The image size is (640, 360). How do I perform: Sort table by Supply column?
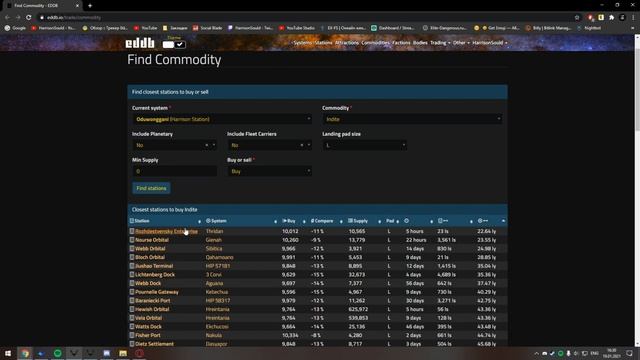pyautogui.click(x=364, y=221)
